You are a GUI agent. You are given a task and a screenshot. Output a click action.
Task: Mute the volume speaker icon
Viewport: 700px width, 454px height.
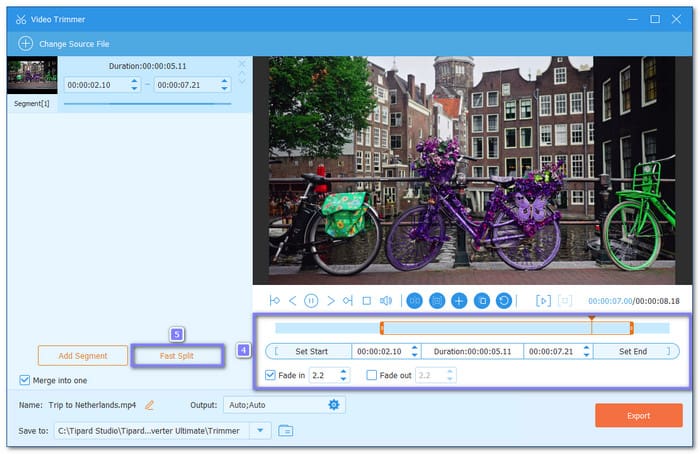click(x=386, y=300)
